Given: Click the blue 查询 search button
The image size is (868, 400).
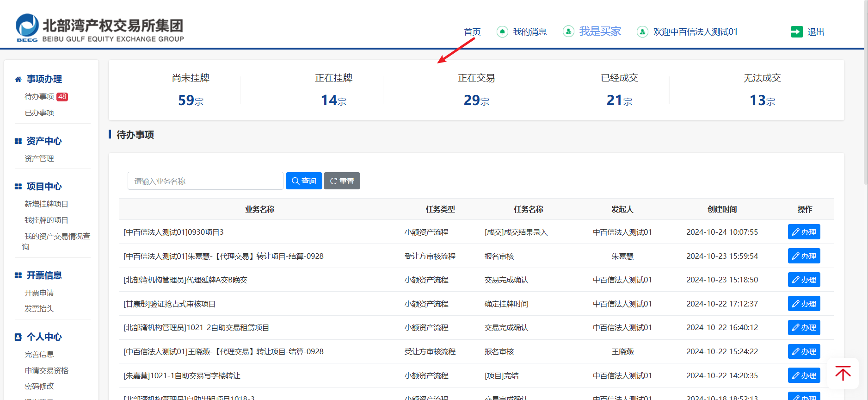Looking at the screenshot, I should 304,181.
